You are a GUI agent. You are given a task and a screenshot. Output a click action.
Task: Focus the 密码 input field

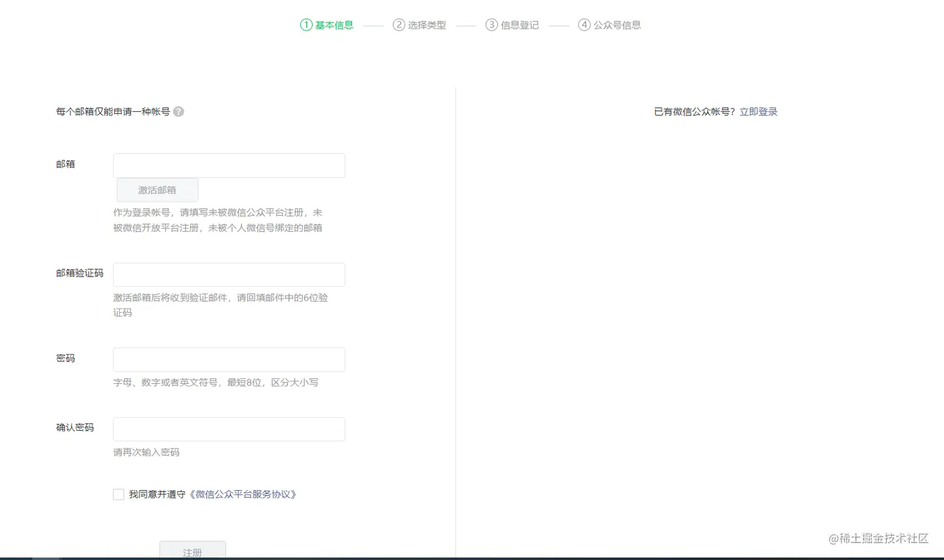pyautogui.click(x=229, y=360)
